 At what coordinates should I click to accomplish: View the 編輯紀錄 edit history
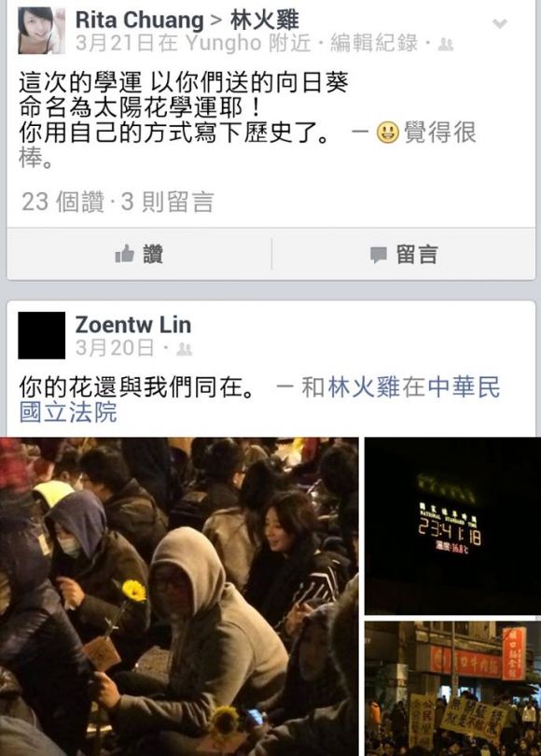[x=374, y=43]
